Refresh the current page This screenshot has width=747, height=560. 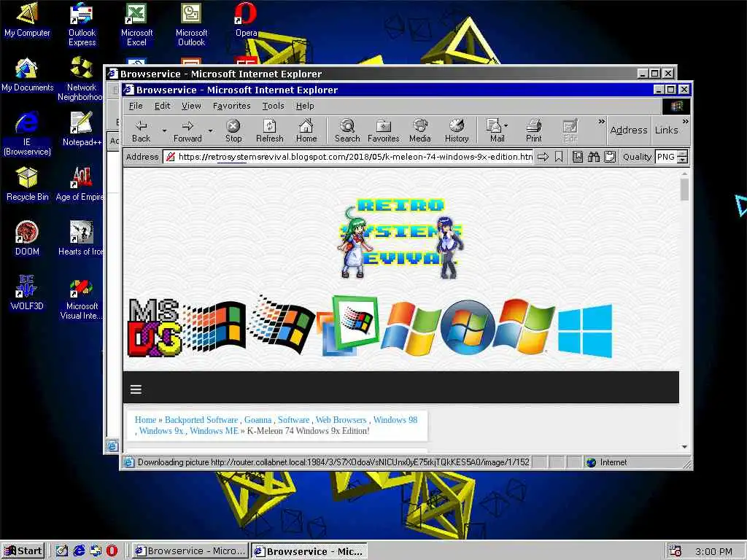click(270, 131)
